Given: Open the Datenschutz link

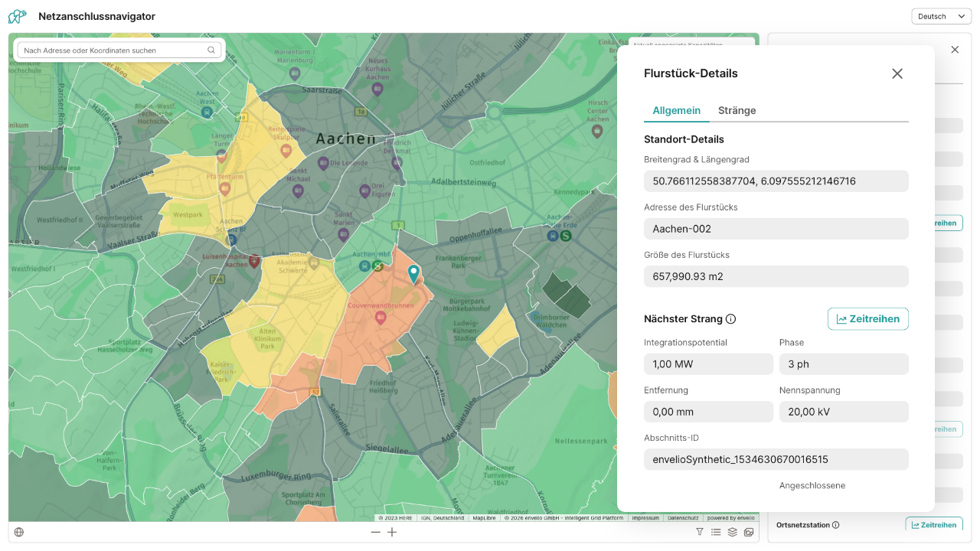Looking at the screenshot, I should tap(682, 518).
